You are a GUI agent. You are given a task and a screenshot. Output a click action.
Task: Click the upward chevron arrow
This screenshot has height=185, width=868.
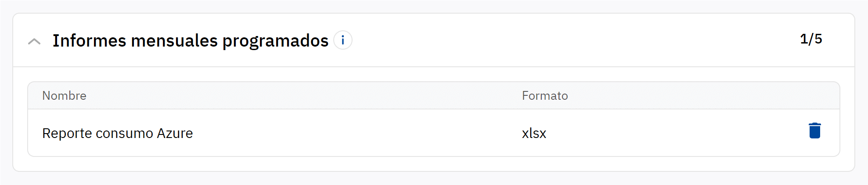click(x=34, y=41)
